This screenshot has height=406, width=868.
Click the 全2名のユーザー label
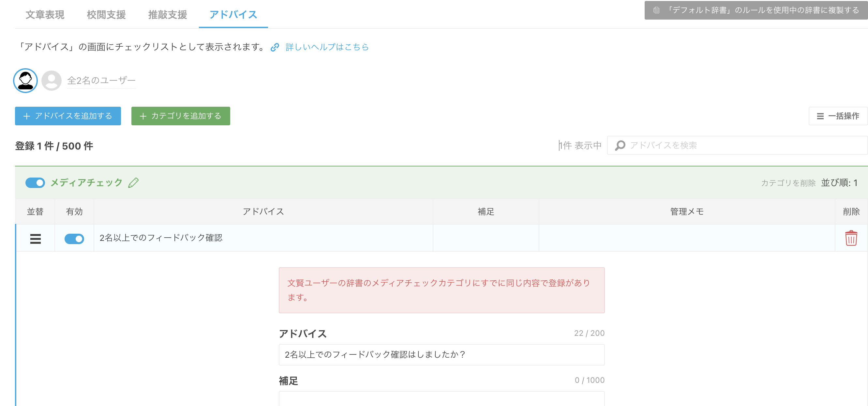click(x=101, y=80)
